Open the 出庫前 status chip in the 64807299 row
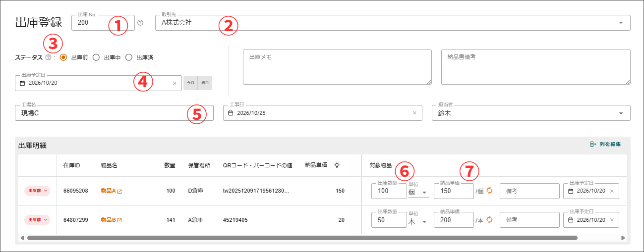 click(37, 220)
